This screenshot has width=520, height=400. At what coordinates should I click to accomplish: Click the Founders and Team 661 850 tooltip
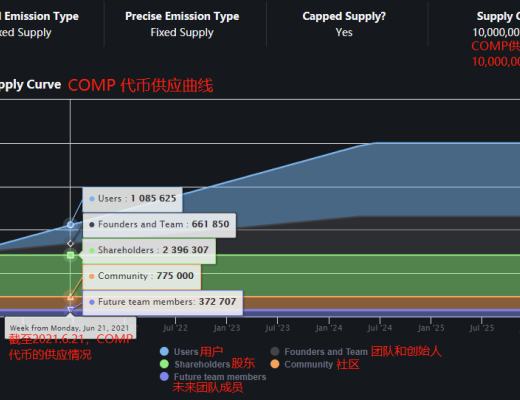tap(159, 224)
